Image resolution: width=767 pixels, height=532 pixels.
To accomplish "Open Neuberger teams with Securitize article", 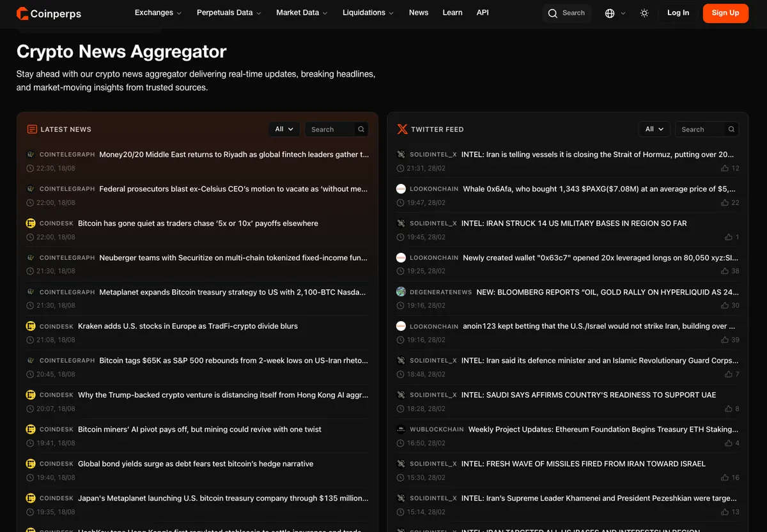I will tap(234, 258).
